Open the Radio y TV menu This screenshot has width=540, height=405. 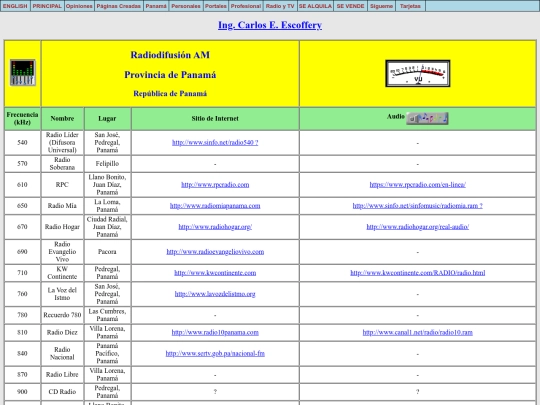tap(280, 6)
